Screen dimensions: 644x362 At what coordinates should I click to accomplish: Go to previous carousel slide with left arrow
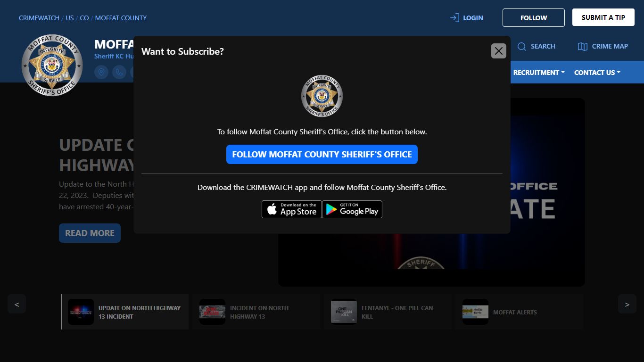coord(17,304)
